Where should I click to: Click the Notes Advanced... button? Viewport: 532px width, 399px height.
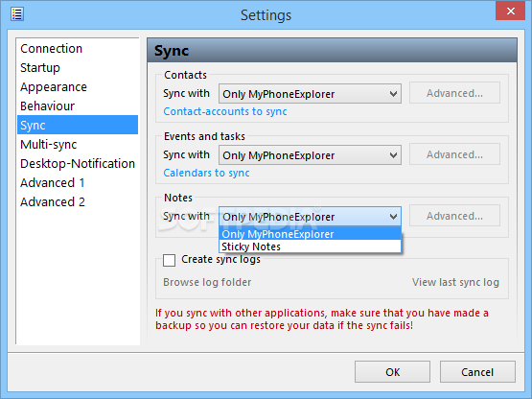(x=454, y=216)
